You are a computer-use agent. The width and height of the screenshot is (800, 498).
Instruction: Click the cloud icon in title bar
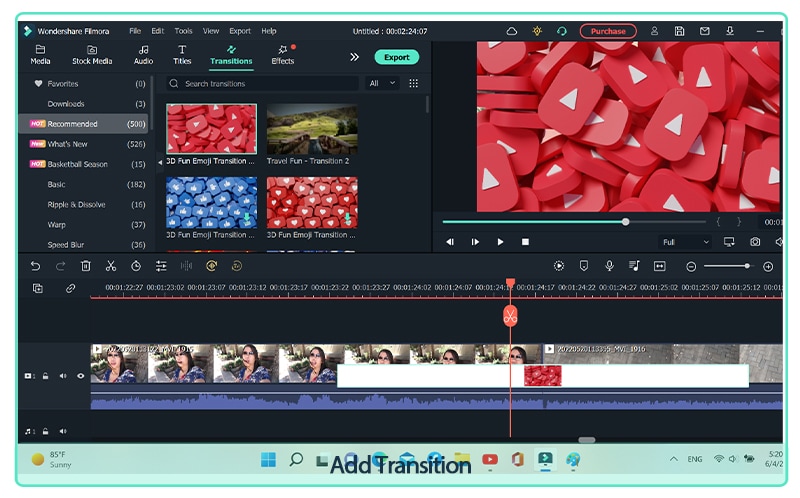pos(512,31)
